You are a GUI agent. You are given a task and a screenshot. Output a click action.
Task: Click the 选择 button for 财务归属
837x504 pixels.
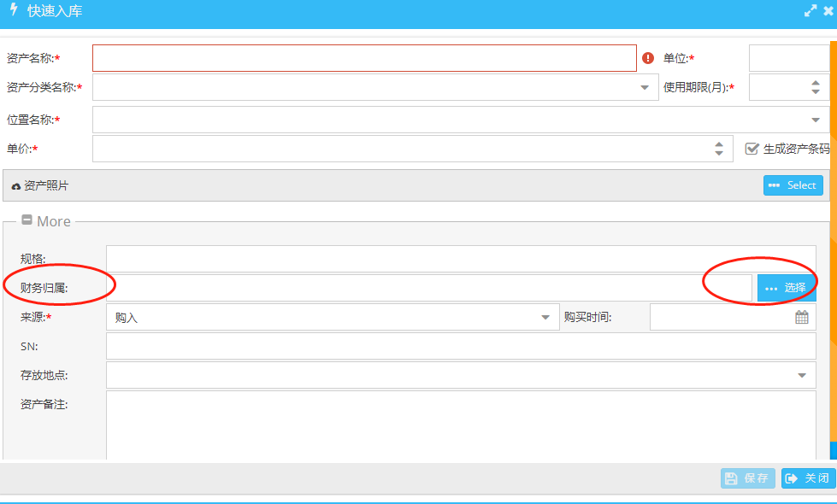787,288
